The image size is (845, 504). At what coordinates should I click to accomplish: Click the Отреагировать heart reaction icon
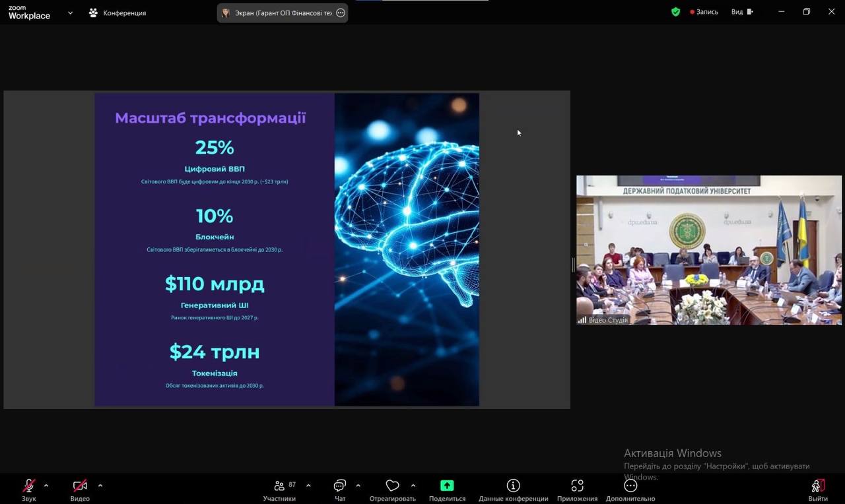[392, 486]
